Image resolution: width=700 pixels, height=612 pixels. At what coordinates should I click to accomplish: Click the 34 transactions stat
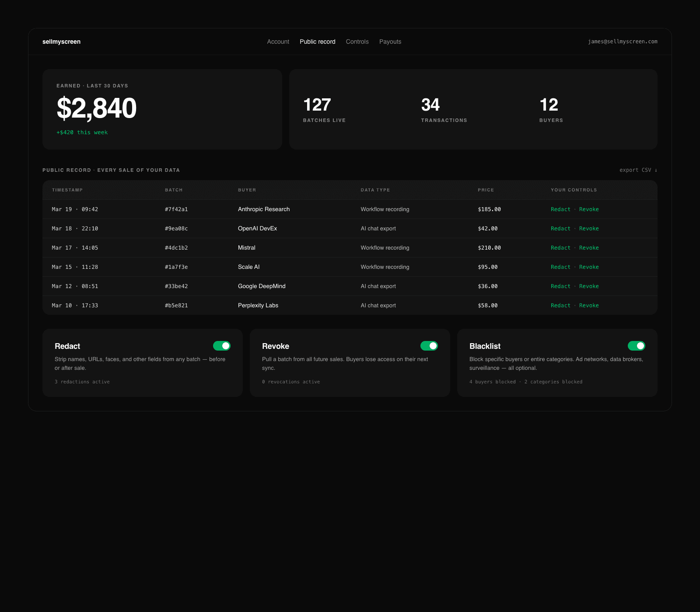click(444, 110)
